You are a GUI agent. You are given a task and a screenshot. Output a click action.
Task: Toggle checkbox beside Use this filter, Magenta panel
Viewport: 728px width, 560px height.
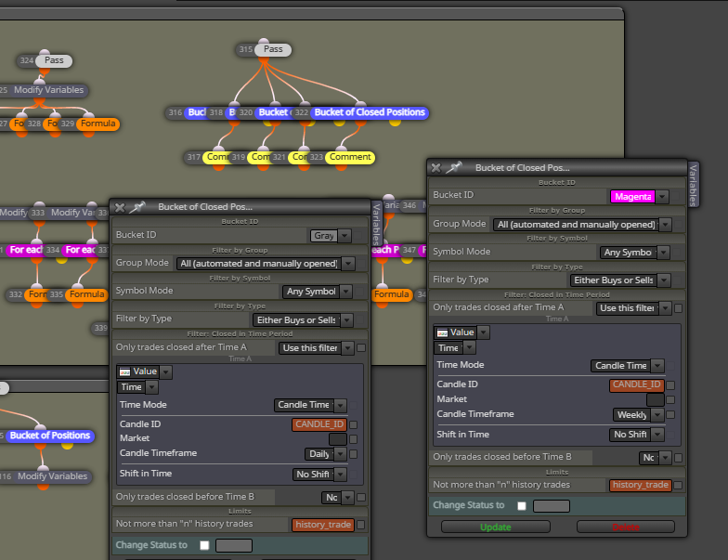(x=678, y=308)
